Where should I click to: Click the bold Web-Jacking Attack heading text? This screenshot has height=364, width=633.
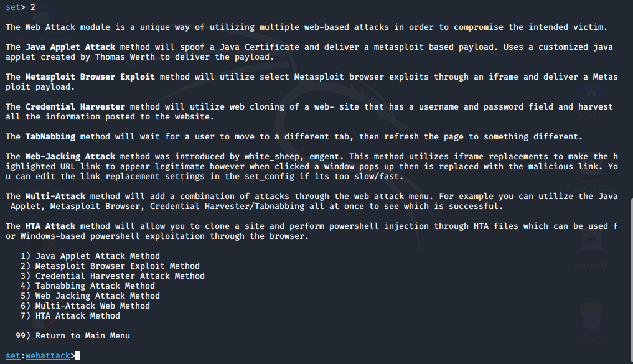(70, 156)
